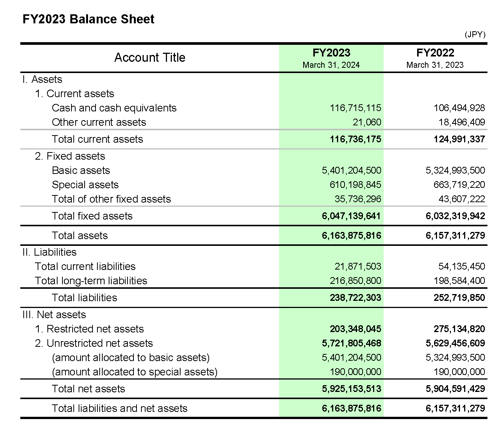Click value 5,629,456,609
Image resolution: width=504 pixels, height=436 pixels.
(x=455, y=343)
